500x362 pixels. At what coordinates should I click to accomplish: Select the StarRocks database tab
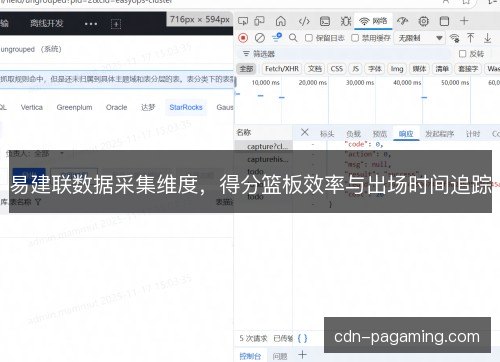[186, 107]
